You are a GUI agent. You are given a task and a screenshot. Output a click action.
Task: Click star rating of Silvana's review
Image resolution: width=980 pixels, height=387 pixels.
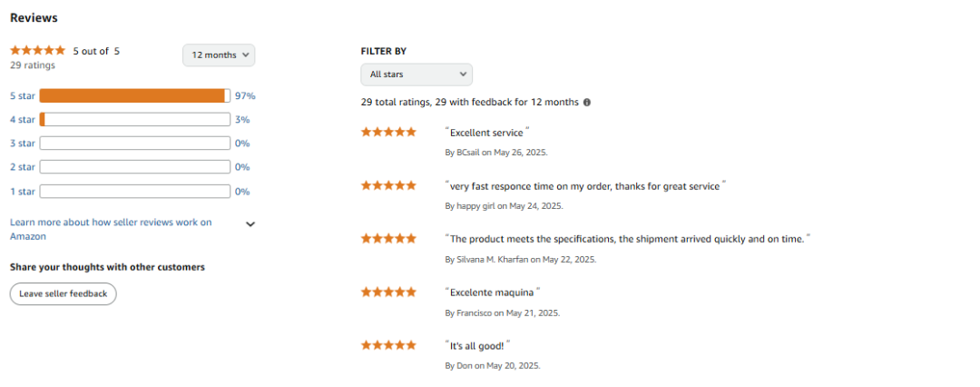388,238
